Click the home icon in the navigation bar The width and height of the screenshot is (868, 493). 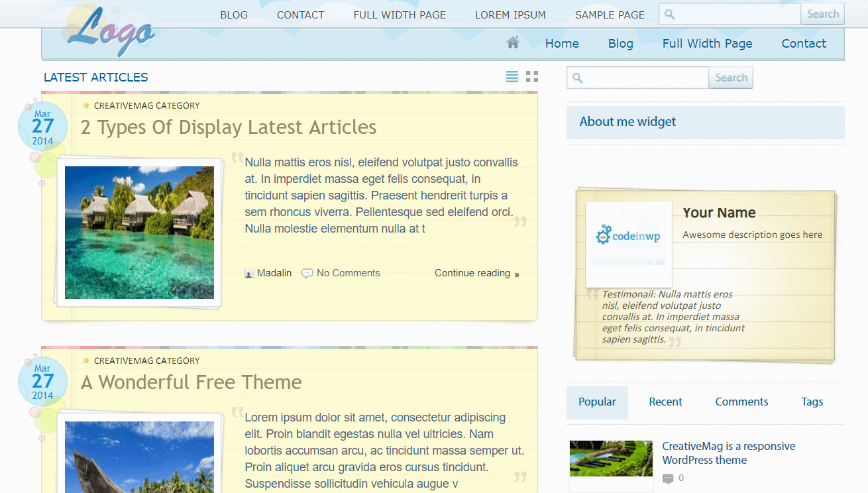coord(512,42)
